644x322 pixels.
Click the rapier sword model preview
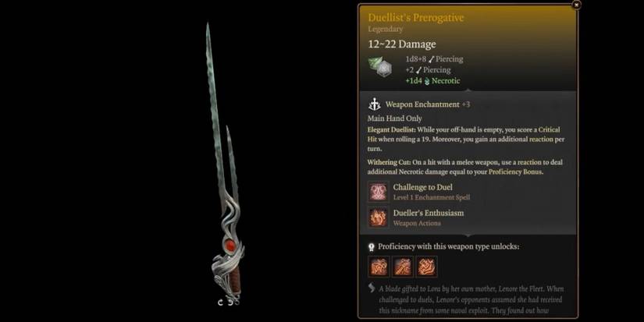point(224,162)
